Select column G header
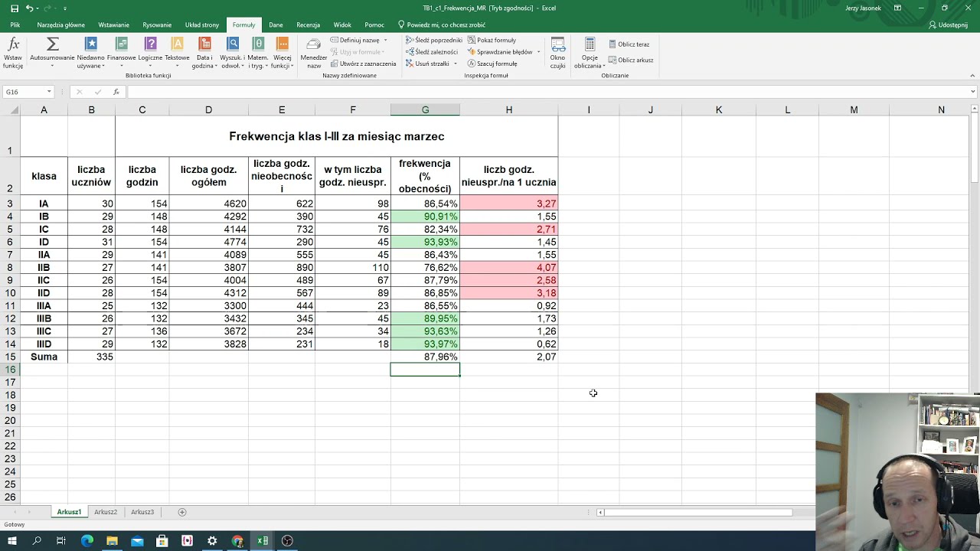The height and width of the screenshot is (551, 980). pos(425,110)
